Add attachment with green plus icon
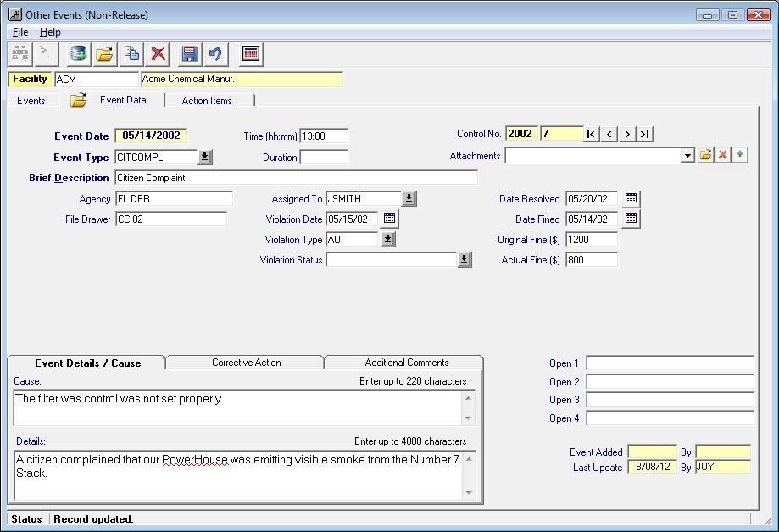The image size is (779, 532). (740, 155)
